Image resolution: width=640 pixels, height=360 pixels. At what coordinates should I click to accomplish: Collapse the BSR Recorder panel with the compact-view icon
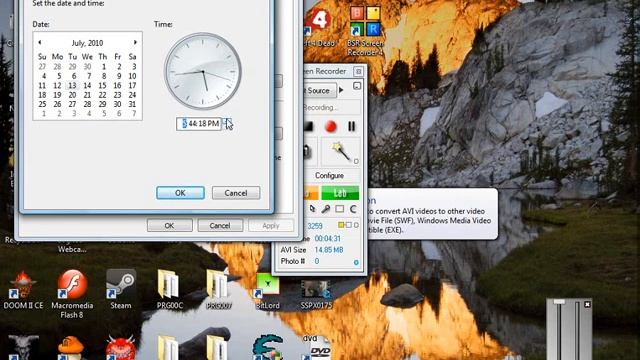[357, 86]
